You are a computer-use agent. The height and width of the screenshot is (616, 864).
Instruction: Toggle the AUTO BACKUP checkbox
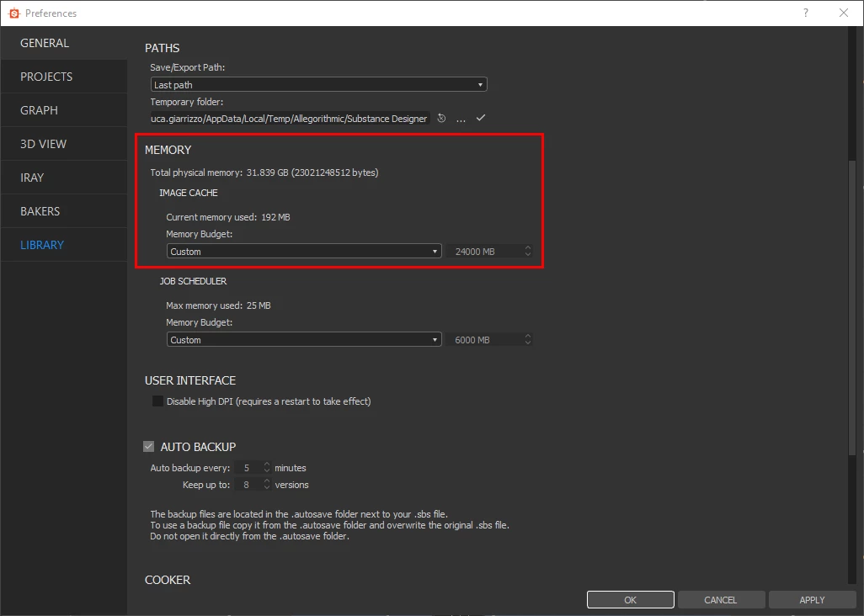tap(149, 447)
